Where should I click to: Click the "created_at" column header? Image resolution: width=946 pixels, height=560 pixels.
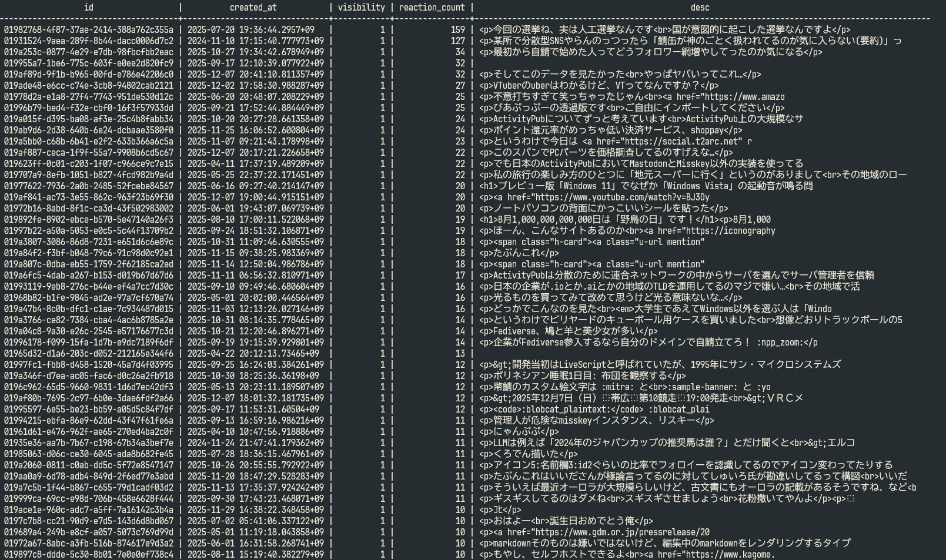(253, 8)
